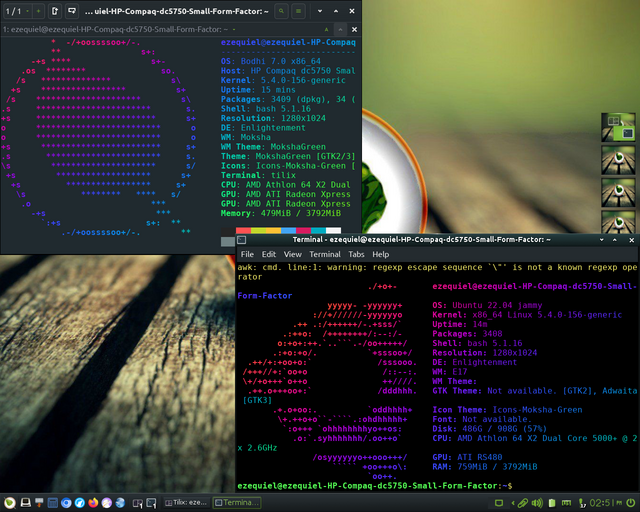Select the first virtual desktop in pager
This screenshot has width=640, height=512.
[618, 127]
